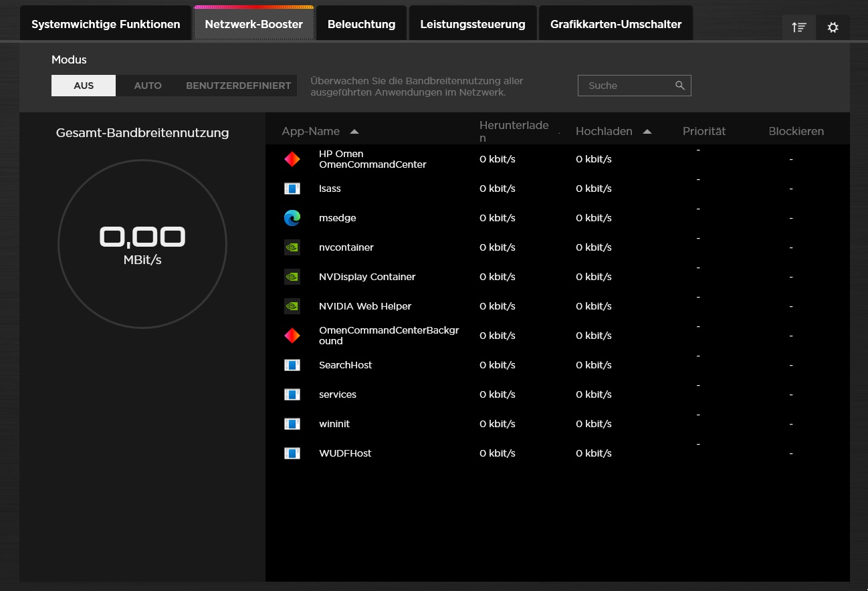Click the msedge browser icon
868x591 pixels.
click(292, 218)
